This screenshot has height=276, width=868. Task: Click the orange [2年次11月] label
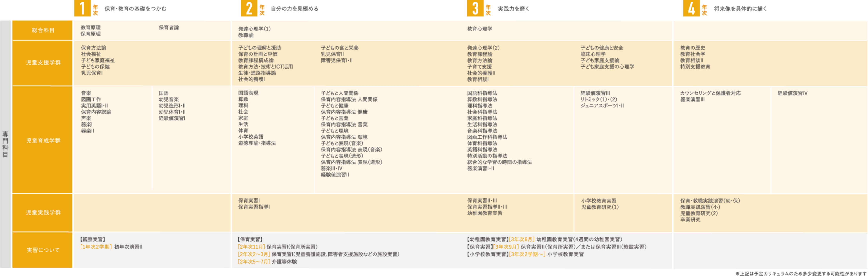(x=251, y=247)
